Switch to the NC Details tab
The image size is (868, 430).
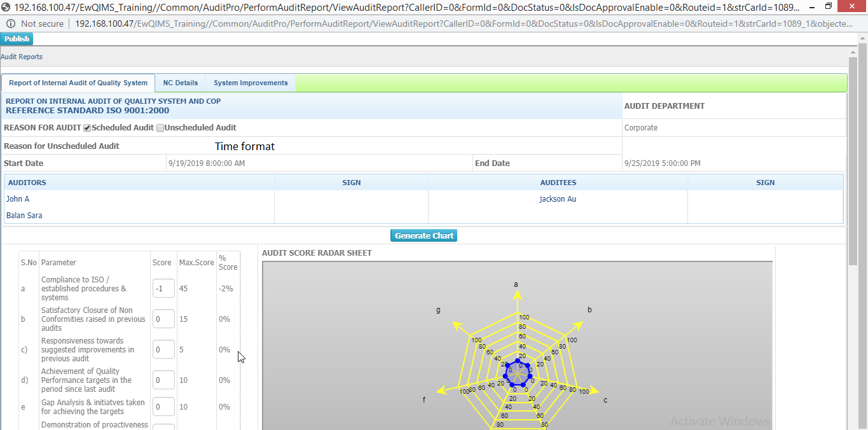[x=181, y=83]
